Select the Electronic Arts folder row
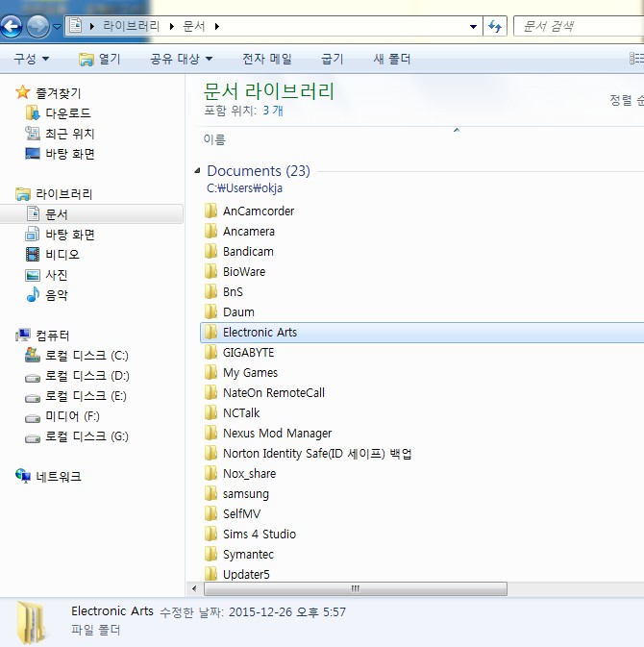This screenshot has height=647, width=644. pyautogui.click(x=422, y=333)
